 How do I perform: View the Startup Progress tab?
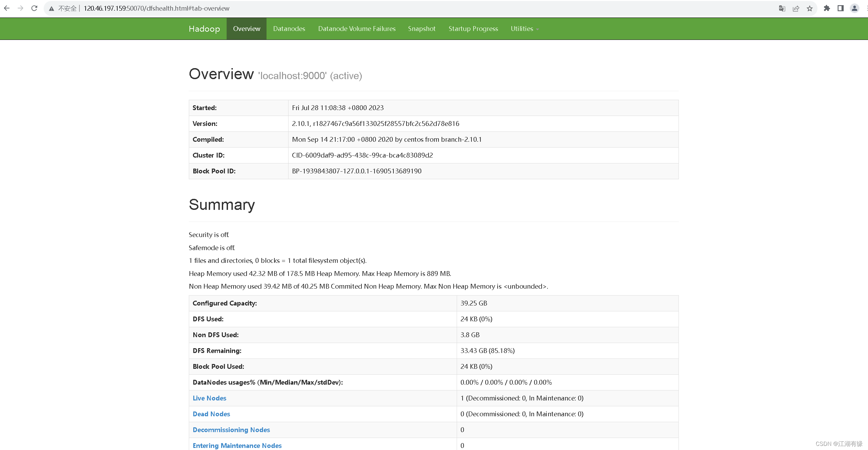pos(473,29)
